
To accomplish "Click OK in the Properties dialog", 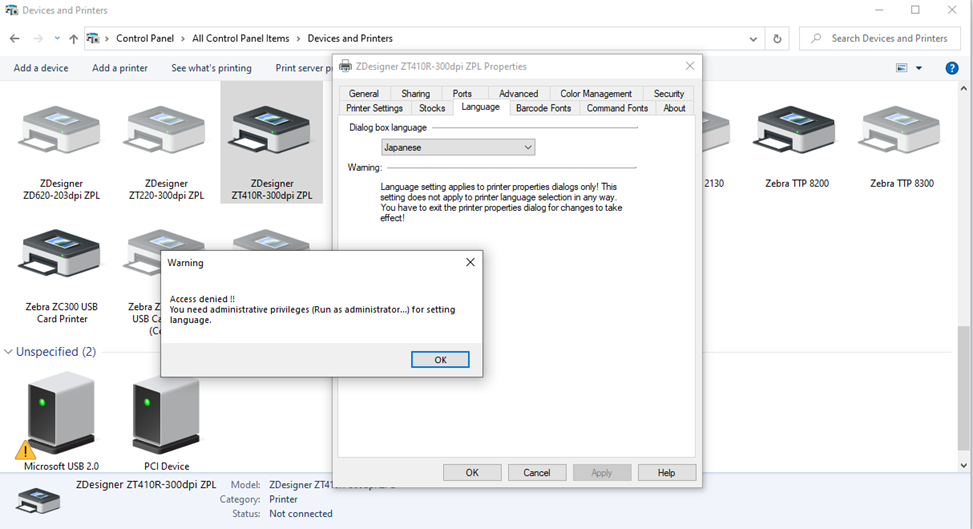I will pos(472,472).
